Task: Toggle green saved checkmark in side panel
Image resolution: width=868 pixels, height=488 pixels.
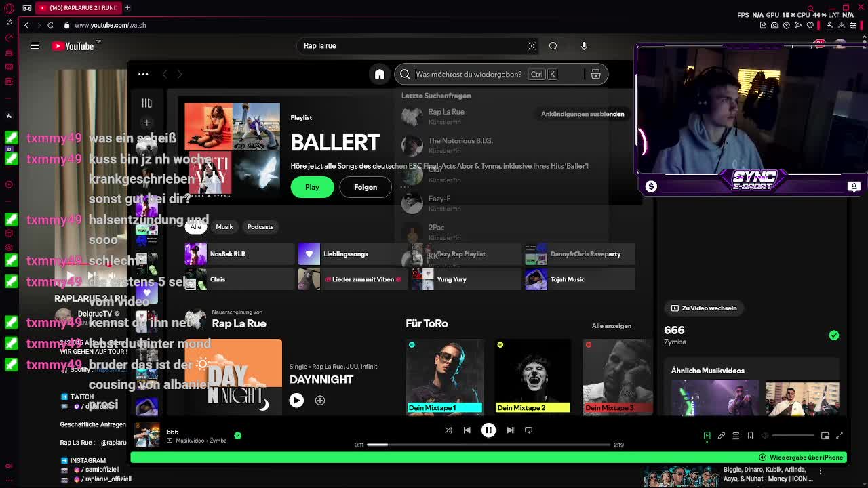Action: coord(834,335)
